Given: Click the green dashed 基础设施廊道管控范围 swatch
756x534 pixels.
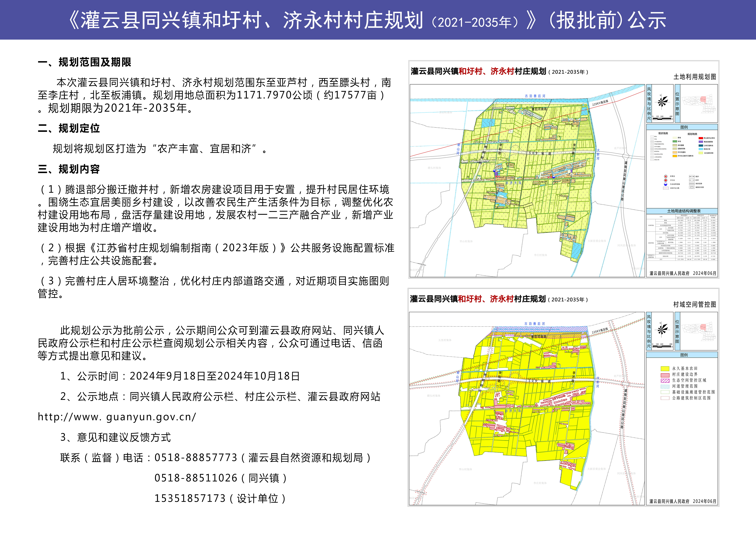Looking at the screenshot, I should pos(665,392).
